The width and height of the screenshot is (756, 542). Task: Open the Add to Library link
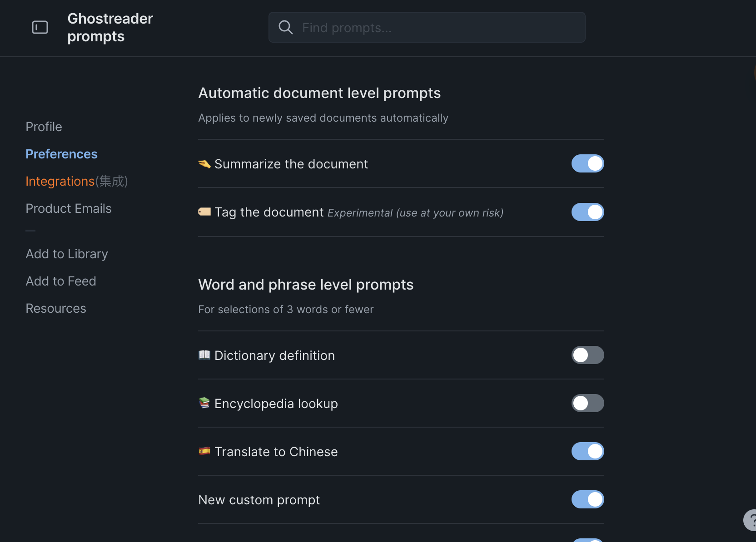point(67,254)
